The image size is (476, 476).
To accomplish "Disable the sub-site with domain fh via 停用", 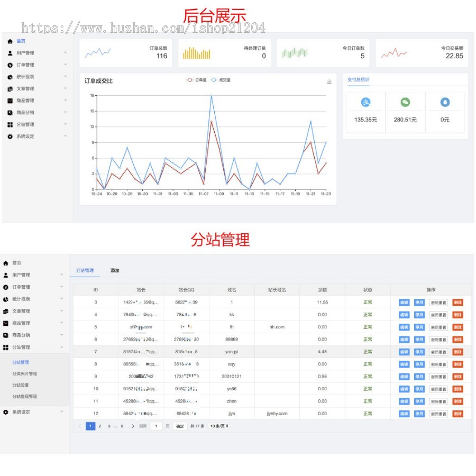I will pos(419,327).
